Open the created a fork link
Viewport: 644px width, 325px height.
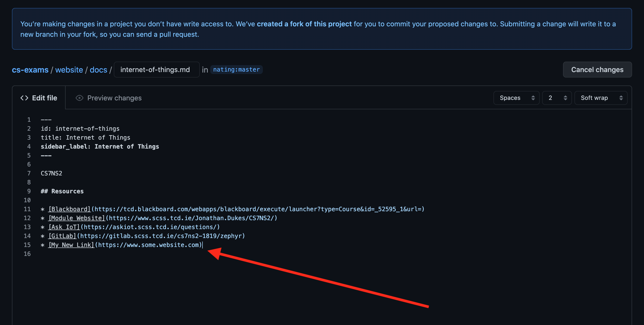tap(304, 24)
